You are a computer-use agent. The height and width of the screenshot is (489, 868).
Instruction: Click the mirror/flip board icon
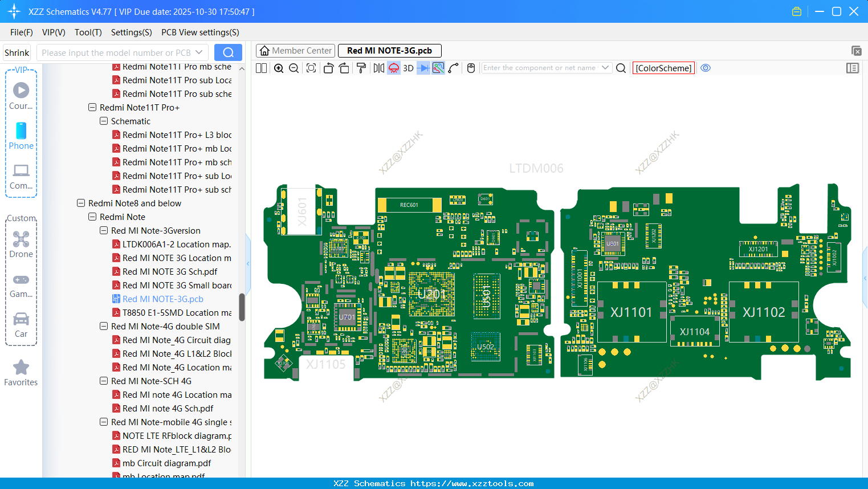click(379, 68)
